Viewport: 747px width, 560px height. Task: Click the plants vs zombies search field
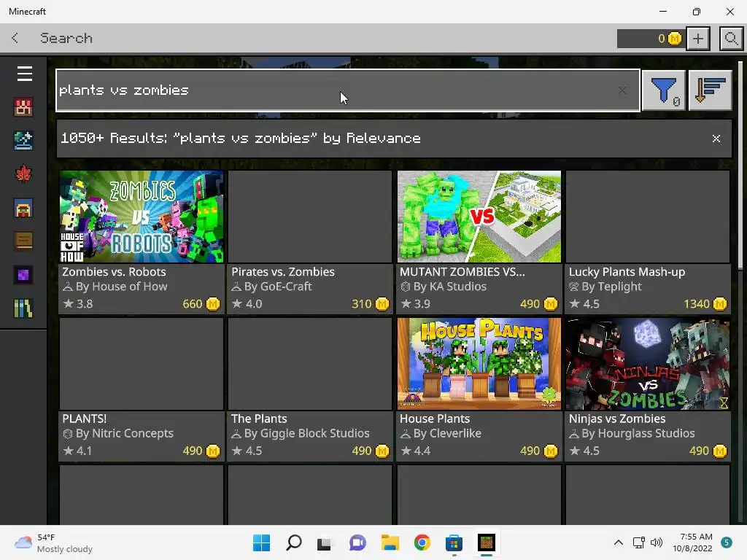click(x=348, y=90)
